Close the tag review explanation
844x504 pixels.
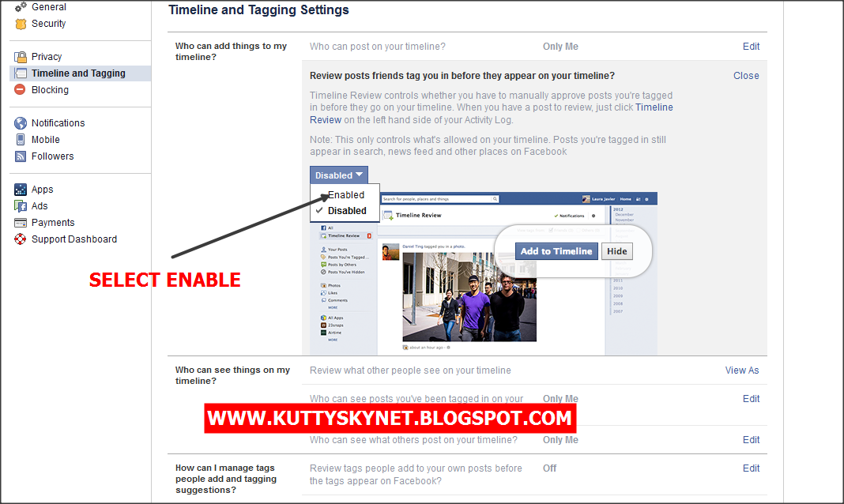pos(746,75)
